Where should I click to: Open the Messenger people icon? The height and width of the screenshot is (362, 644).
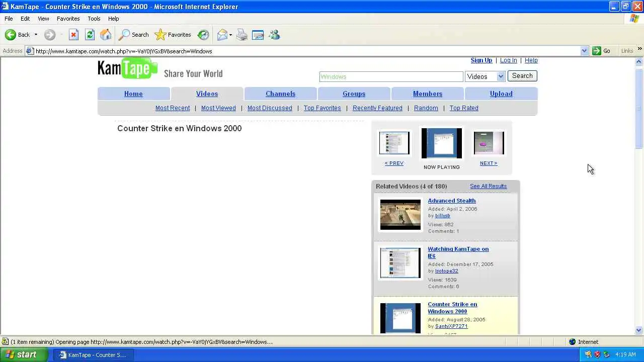(274, 35)
